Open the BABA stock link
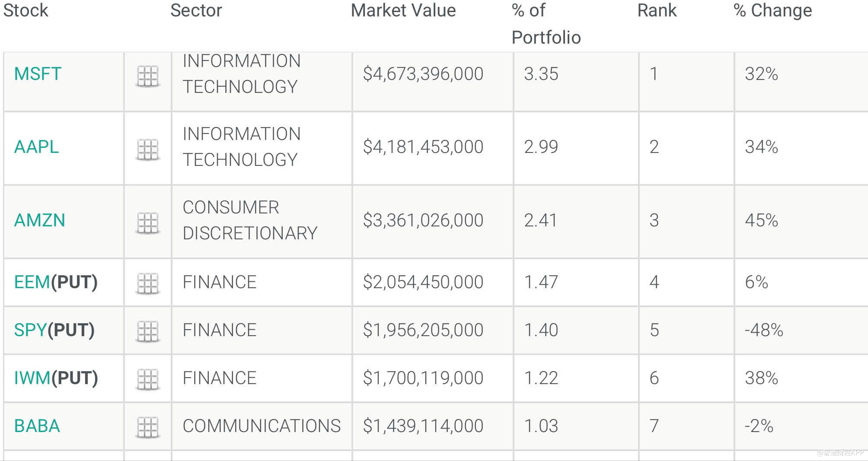The width and height of the screenshot is (868, 461). coord(37,426)
